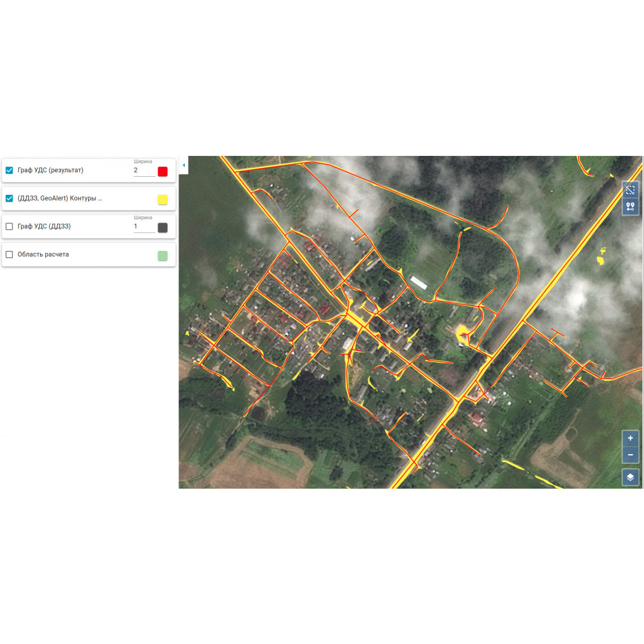Click the Граф УДС (результат) label
This screenshot has width=644, height=644.
tap(50, 170)
